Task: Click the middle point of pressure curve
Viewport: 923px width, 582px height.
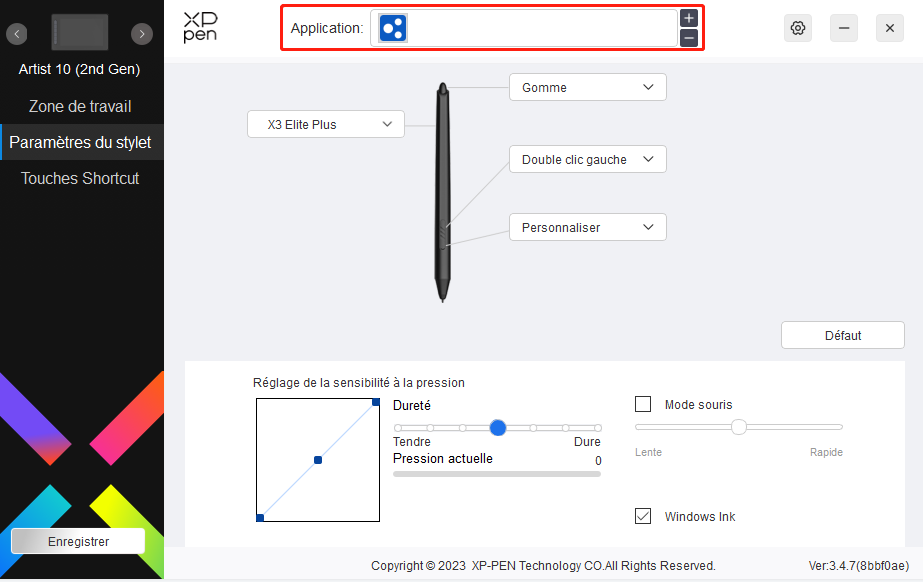Action: coord(318,460)
